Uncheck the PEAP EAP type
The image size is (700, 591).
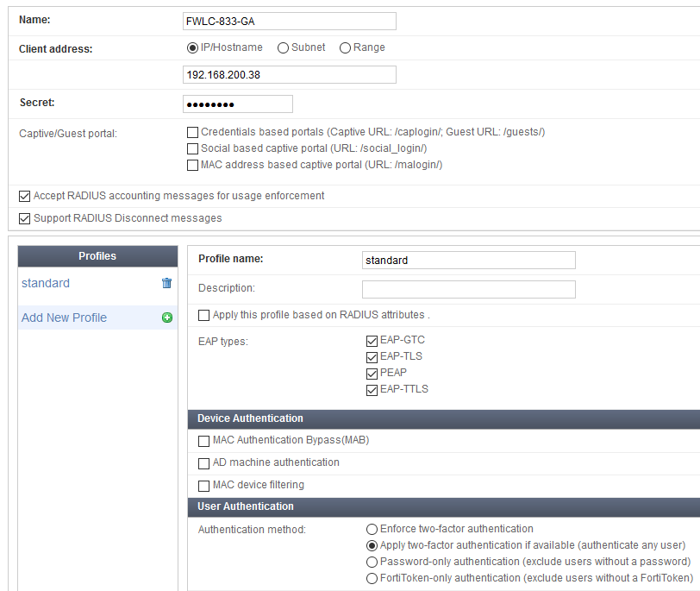[x=372, y=374]
